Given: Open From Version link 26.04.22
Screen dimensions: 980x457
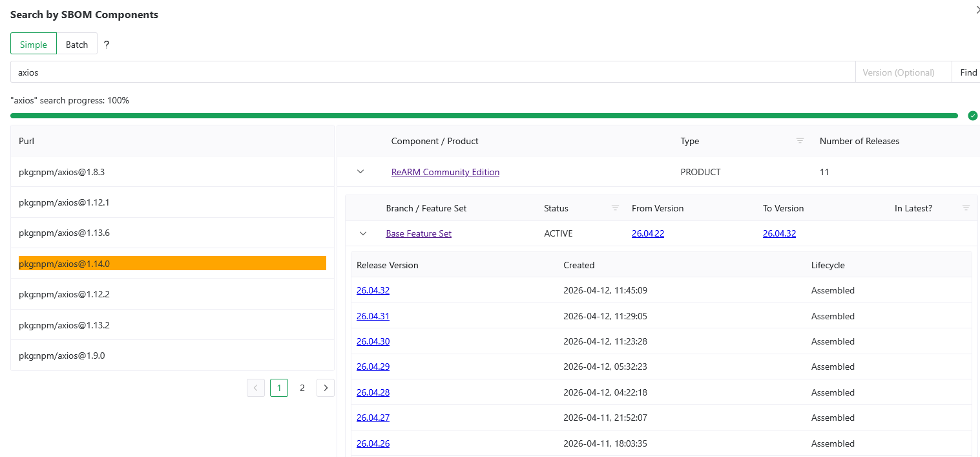Looking at the screenshot, I should point(648,233).
